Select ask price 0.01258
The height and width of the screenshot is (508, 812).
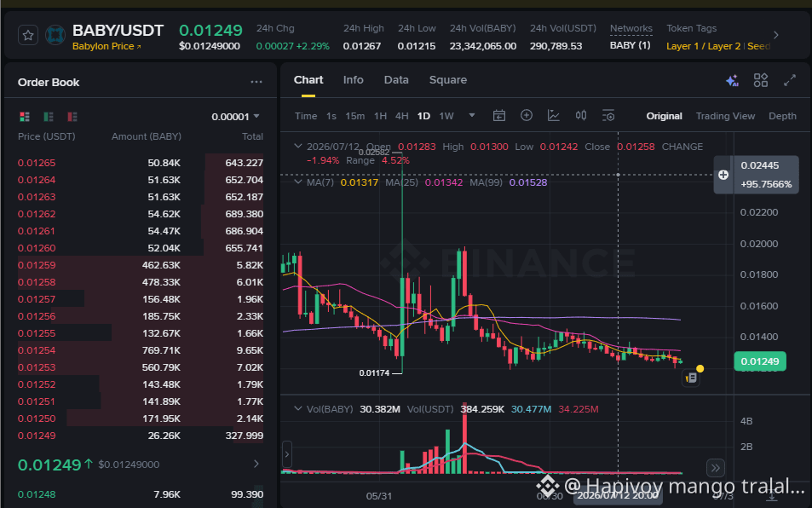(x=37, y=282)
